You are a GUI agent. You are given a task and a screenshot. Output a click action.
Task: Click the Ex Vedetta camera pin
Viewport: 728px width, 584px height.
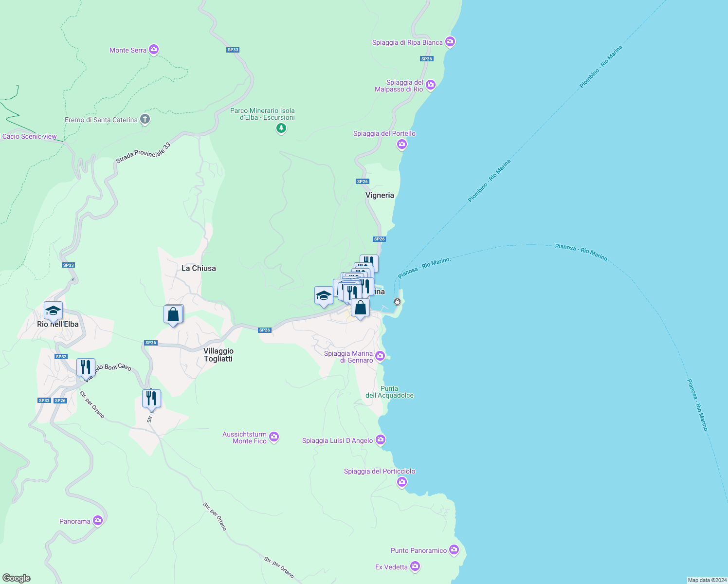(x=415, y=566)
